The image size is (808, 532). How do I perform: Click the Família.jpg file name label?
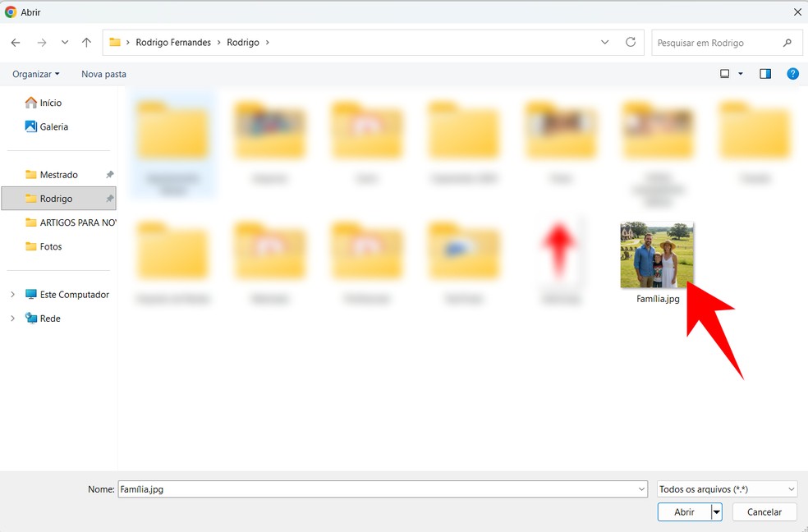click(x=658, y=299)
